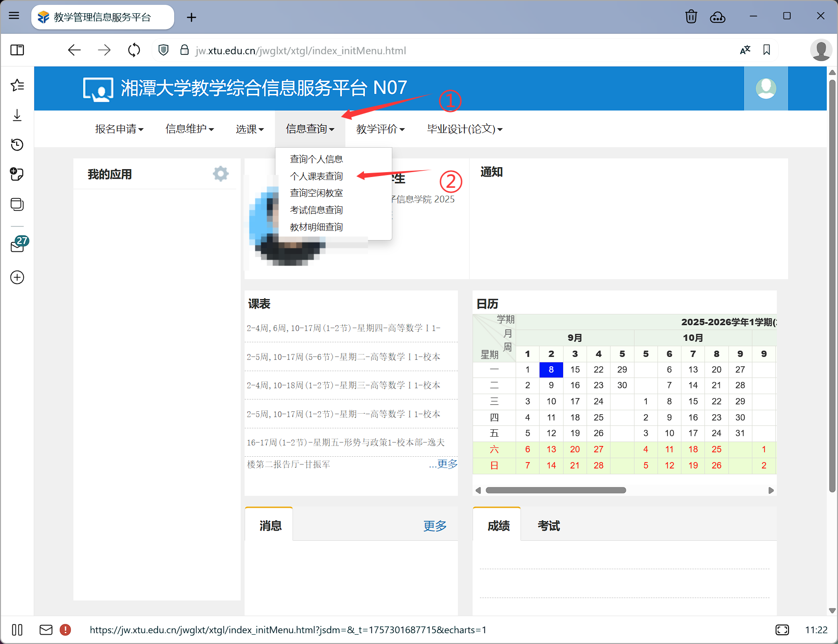This screenshot has height=644, width=838.
Task: Click the 更多 link in 消息 panel
Action: pyautogui.click(x=434, y=526)
